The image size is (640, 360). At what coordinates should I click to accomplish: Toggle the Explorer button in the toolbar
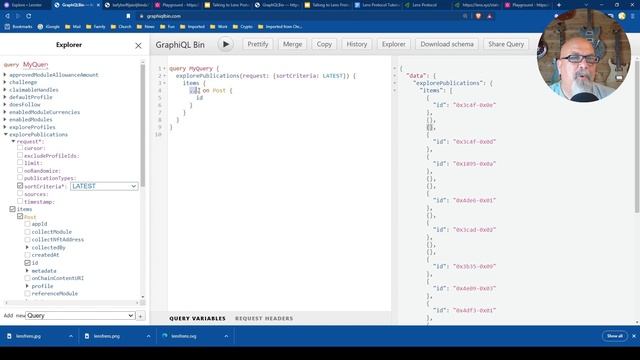[x=394, y=44]
